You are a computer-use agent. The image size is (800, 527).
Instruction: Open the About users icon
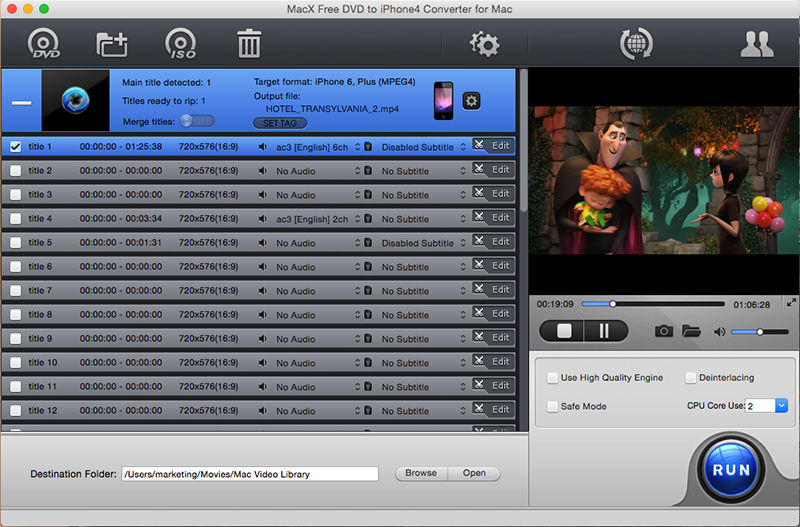click(x=757, y=44)
